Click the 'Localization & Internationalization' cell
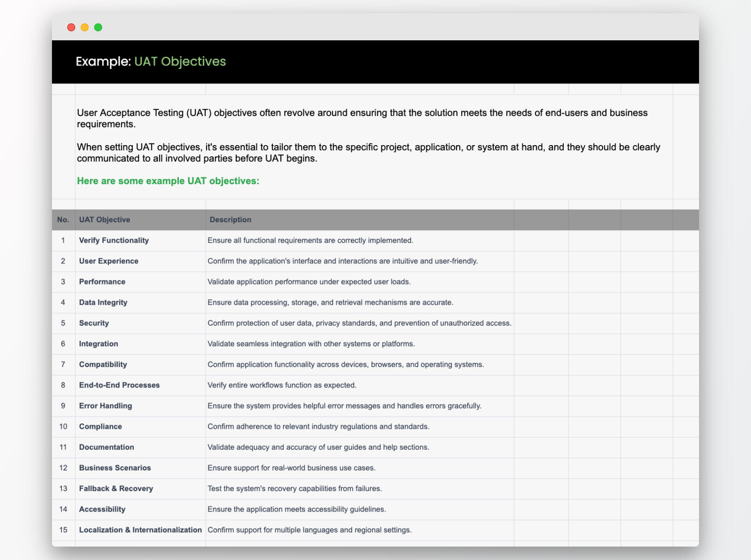Viewport: 751px width, 560px height. pos(140,530)
